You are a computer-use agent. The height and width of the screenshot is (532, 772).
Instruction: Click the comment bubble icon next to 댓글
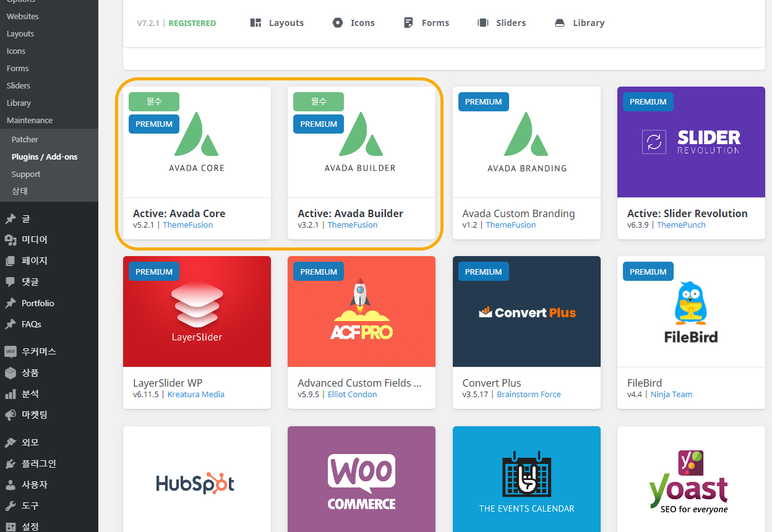coord(11,282)
